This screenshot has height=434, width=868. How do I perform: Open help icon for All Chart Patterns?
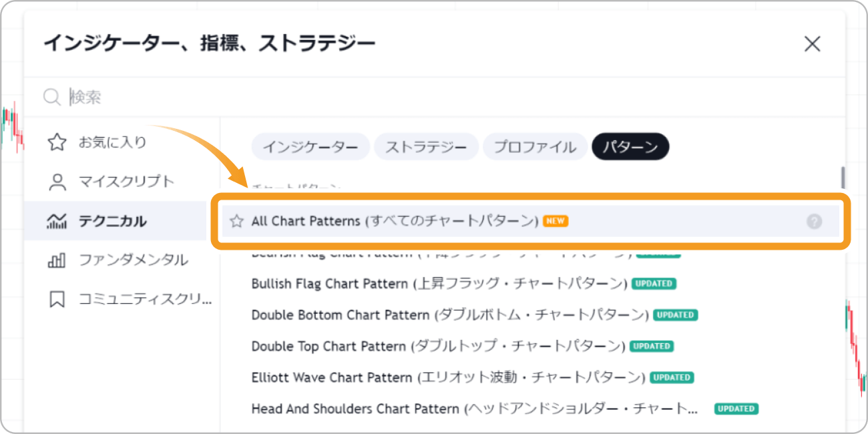(814, 222)
